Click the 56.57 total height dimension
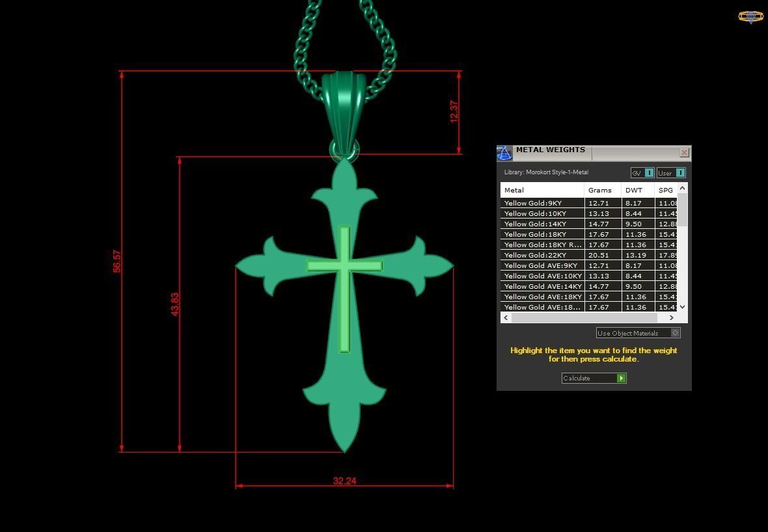 (x=117, y=261)
